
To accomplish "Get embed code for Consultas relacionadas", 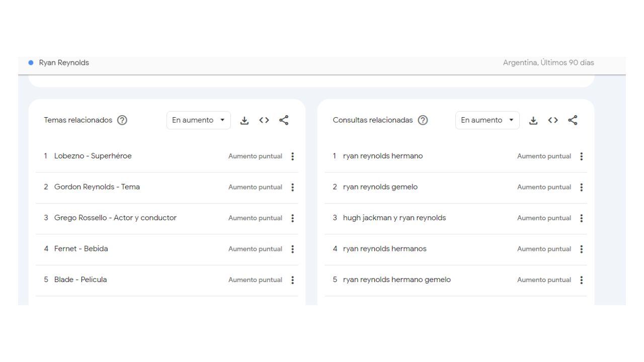I will pyautogui.click(x=552, y=120).
